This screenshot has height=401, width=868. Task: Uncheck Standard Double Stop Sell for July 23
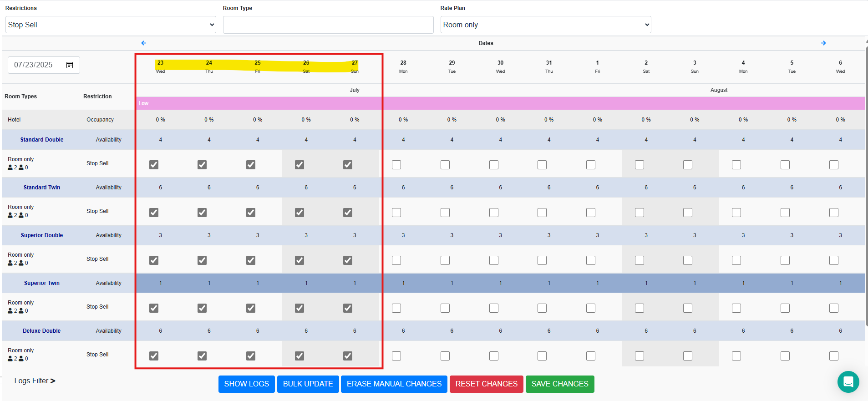point(154,165)
